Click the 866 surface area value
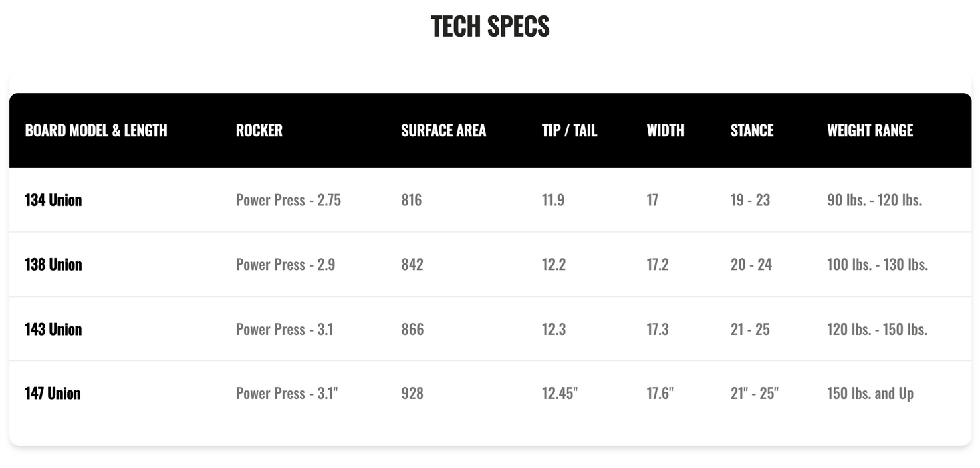This screenshot has height=468, width=980. (x=412, y=329)
